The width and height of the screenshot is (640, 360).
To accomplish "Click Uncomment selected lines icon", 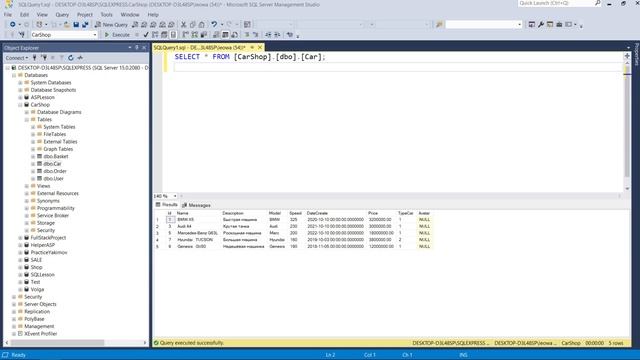I will pyautogui.click(x=256, y=35).
